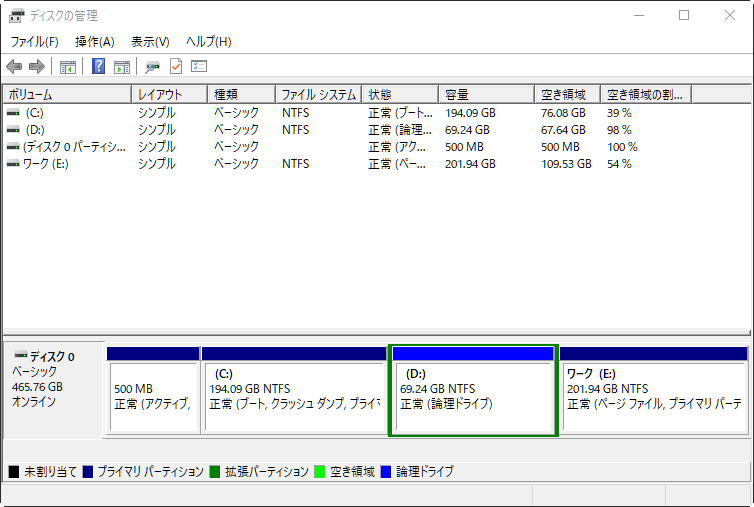Open the ファイル(F) menu

(35, 42)
